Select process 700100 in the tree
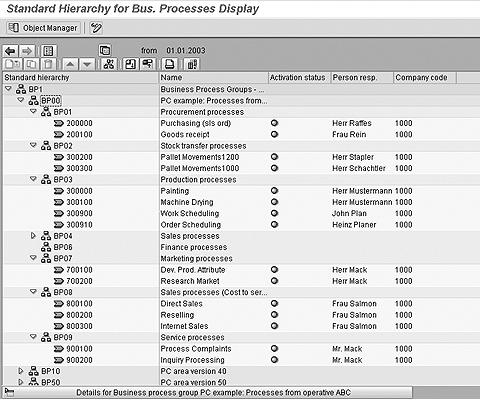Viewport: 480px width, 399px height. (79, 270)
